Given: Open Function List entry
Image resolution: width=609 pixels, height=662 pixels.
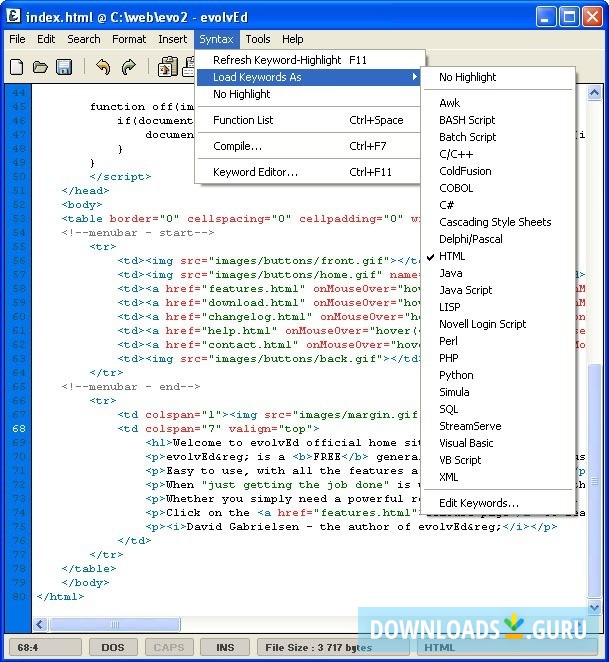Looking at the screenshot, I should click(x=308, y=120).
